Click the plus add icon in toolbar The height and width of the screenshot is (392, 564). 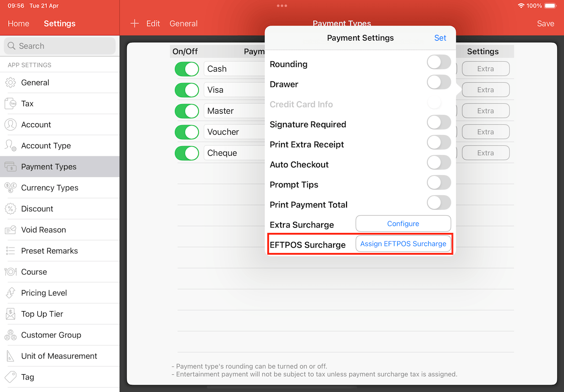(x=134, y=24)
